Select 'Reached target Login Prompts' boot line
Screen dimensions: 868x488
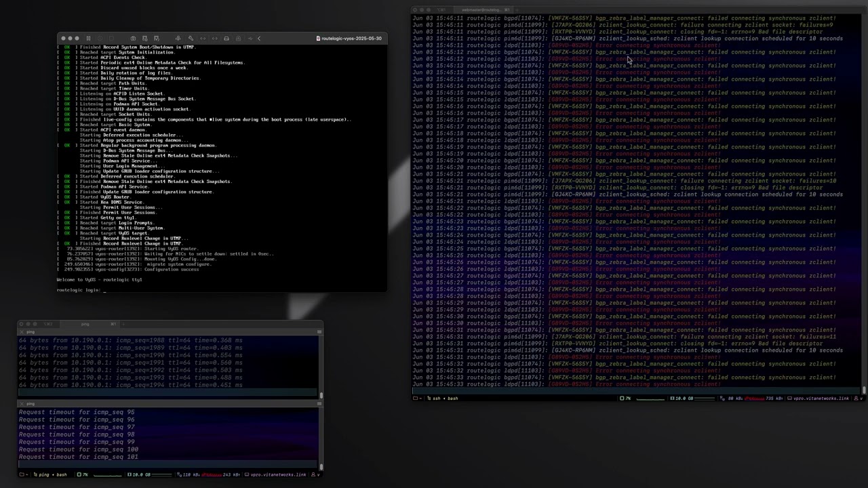(105, 223)
